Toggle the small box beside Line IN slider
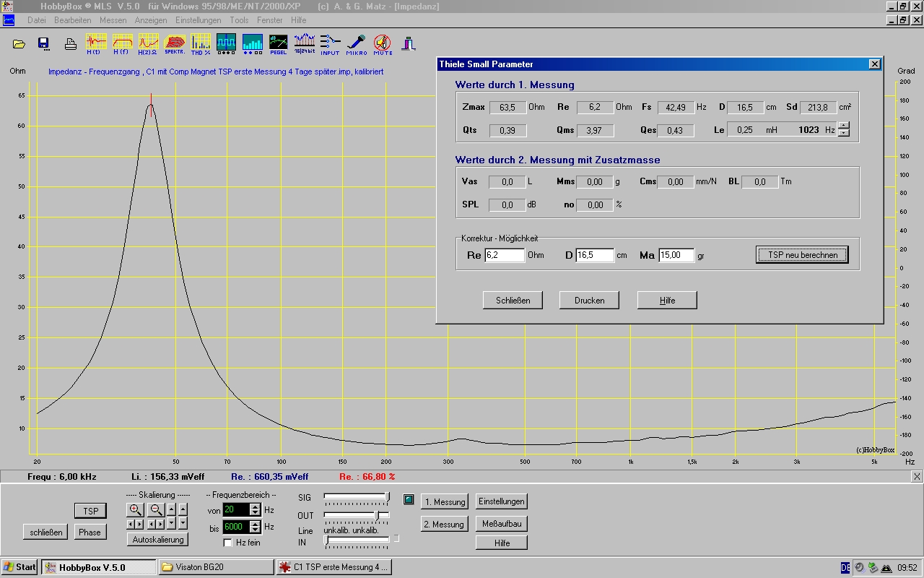Screen dimensions: 924x578 [x=396, y=538]
